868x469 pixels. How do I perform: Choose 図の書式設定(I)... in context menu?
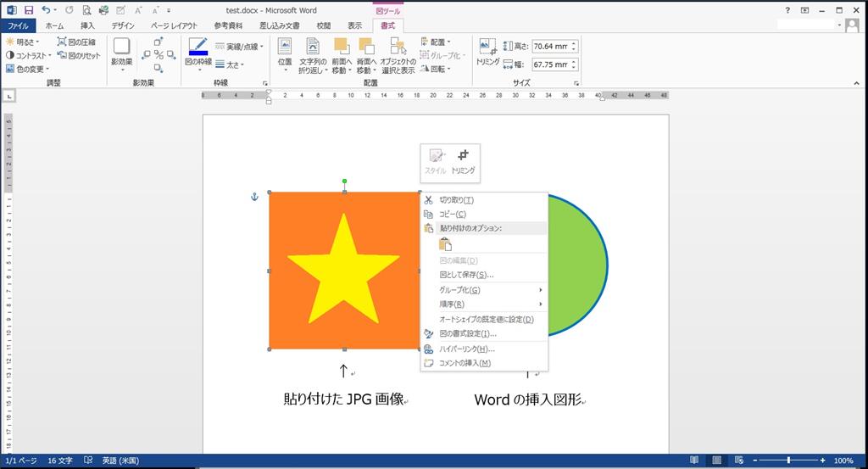point(484,333)
